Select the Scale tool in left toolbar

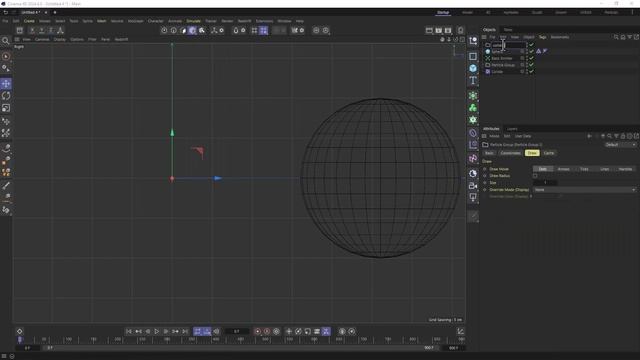coord(6,108)
